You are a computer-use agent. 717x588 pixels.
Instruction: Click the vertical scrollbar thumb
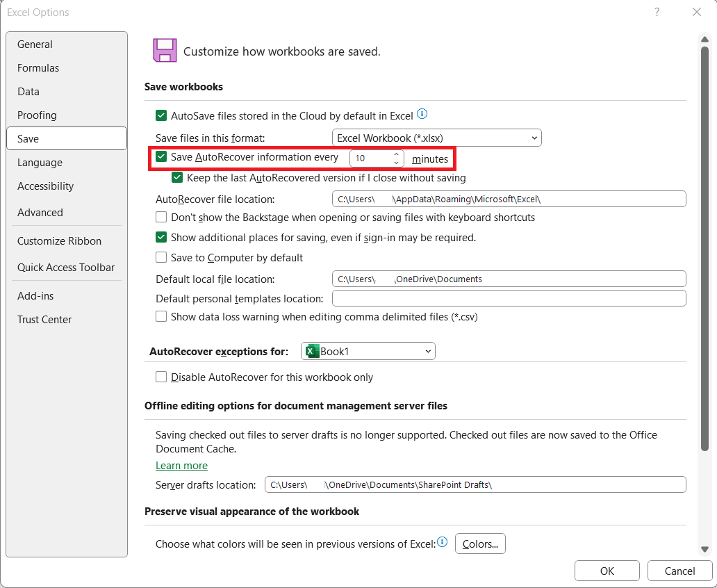point(704,250)
